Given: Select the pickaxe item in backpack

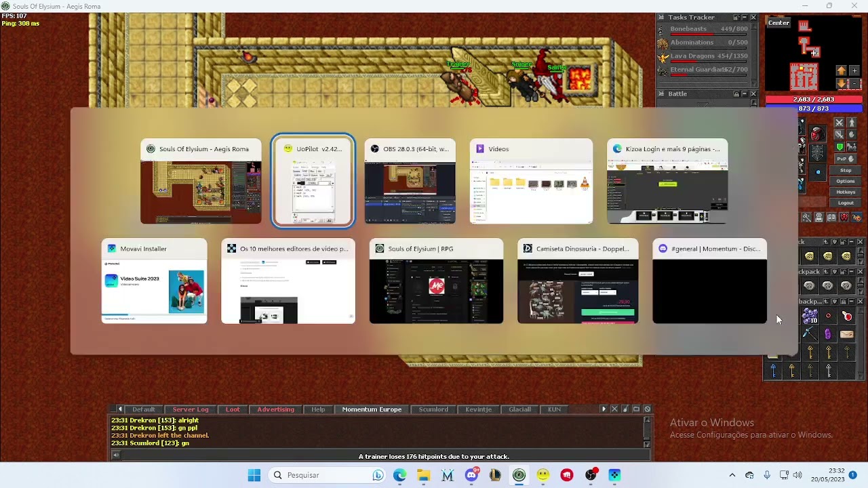Looking at the screenshot, I should point(810,335).
